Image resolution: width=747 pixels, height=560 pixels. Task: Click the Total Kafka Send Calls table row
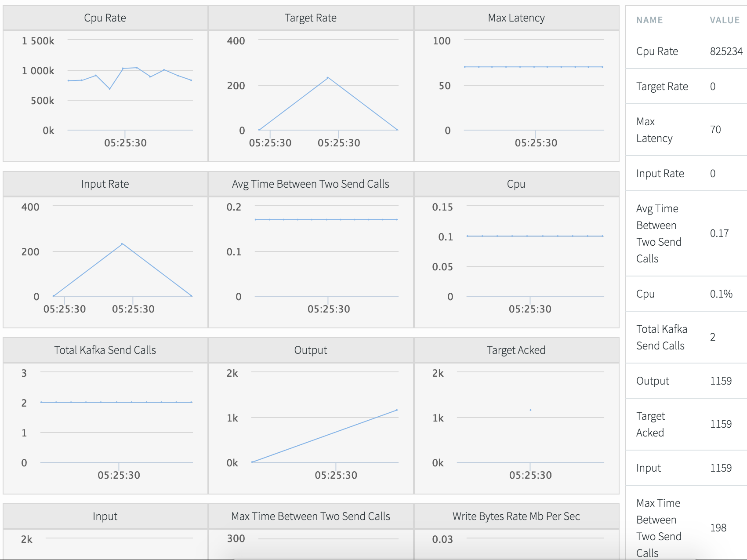click(x=686, y=337)
